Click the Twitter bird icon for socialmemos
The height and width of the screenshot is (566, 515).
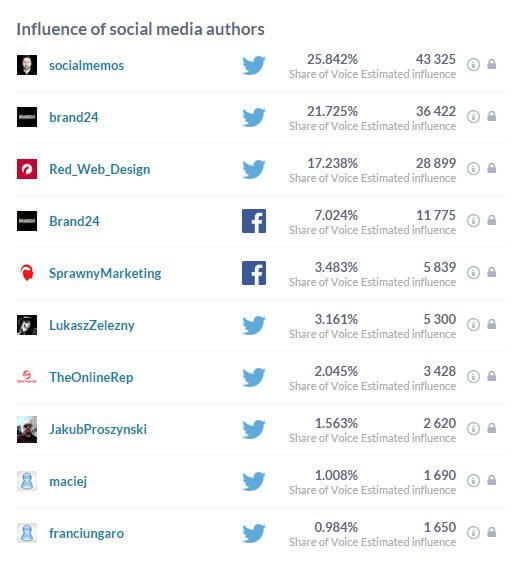pyautogui.click(x=254, y=65)
